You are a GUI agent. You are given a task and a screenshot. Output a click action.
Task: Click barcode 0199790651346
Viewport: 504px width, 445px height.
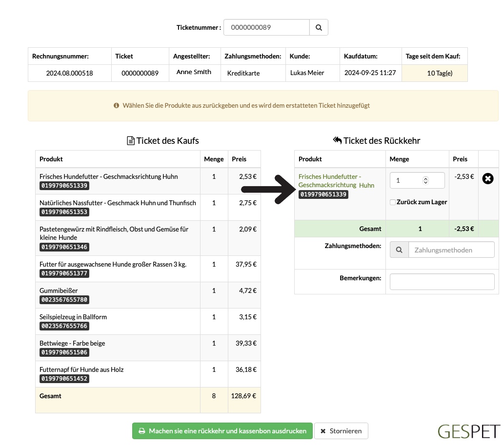tap(64, 247)
